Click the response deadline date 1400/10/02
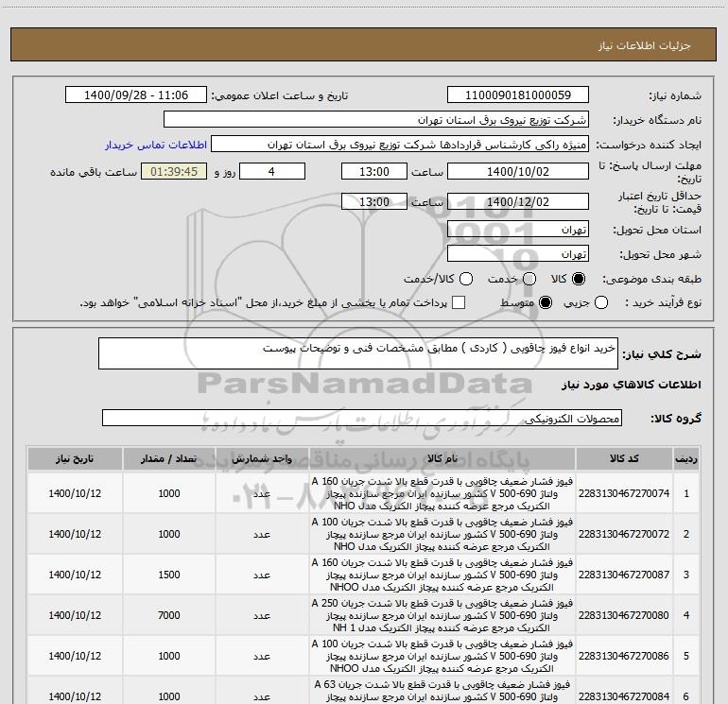The height and width of the screenshot is (704, 728). 518,172
